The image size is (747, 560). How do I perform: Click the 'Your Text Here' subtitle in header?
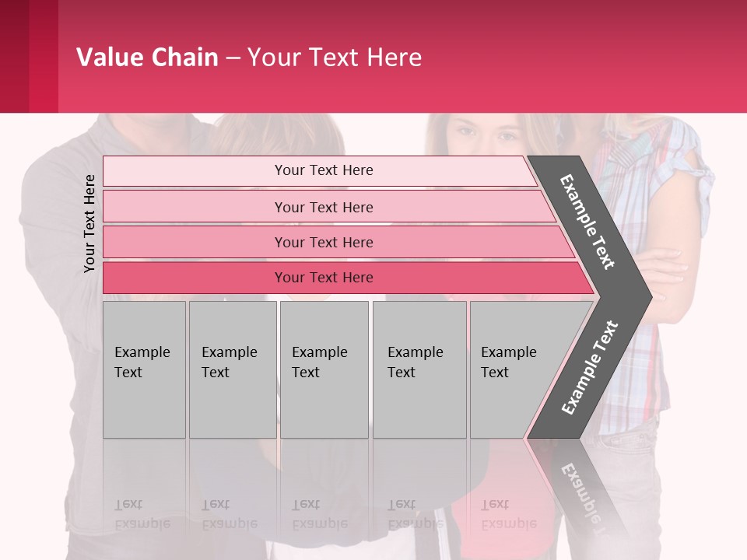coord(335,57)
